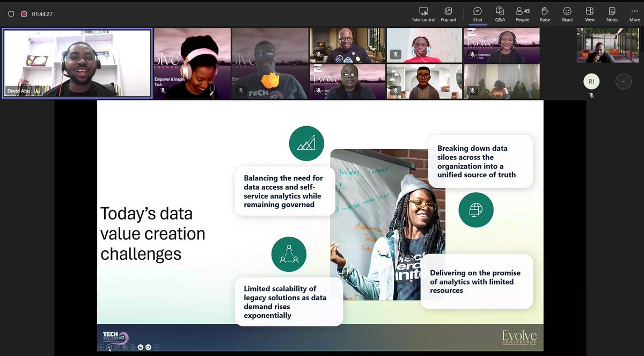Screen dimensions: 644x356
Task: Click the camera icon on slide controls
Action: 148,347
